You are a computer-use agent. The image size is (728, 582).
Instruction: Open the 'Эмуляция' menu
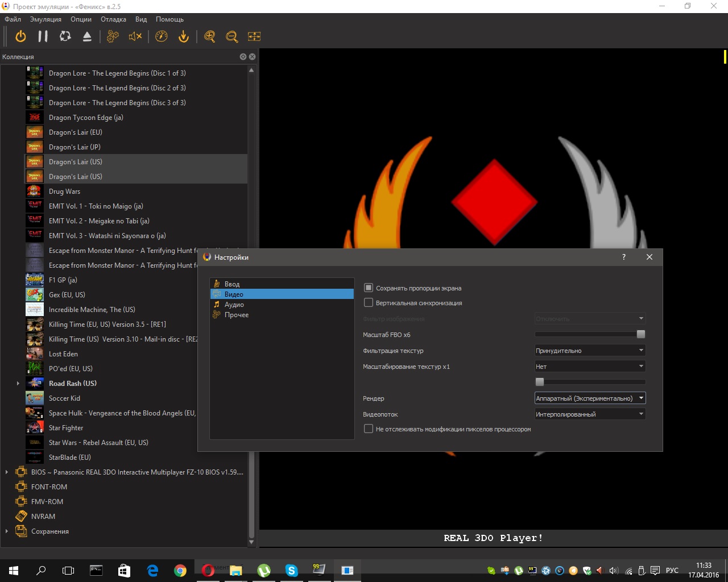coord(45,19)
